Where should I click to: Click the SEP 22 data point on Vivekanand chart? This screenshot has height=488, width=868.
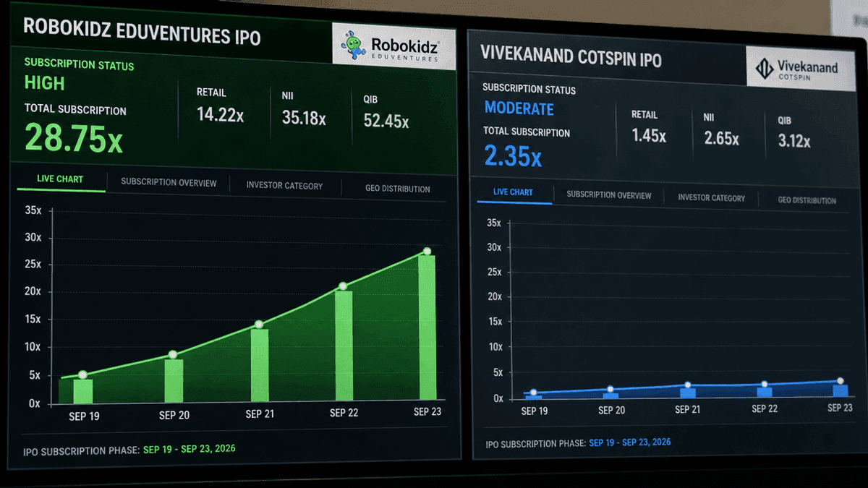pos(764,385)
